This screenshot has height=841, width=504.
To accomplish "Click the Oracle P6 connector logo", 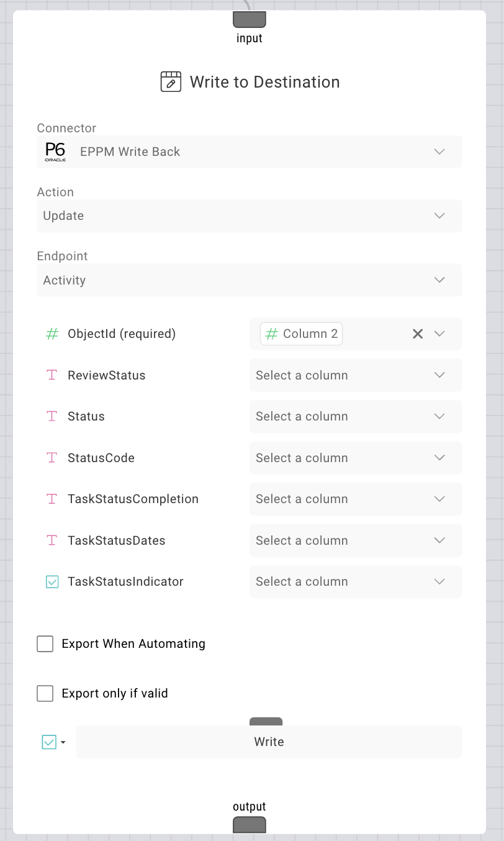I will coord(55,152).
